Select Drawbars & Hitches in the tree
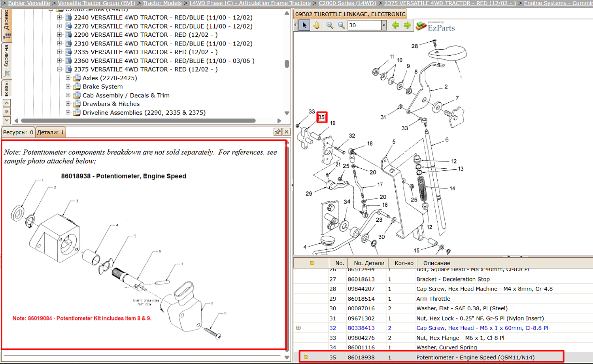The image size is (593, 364). click(x=111, y=104)
